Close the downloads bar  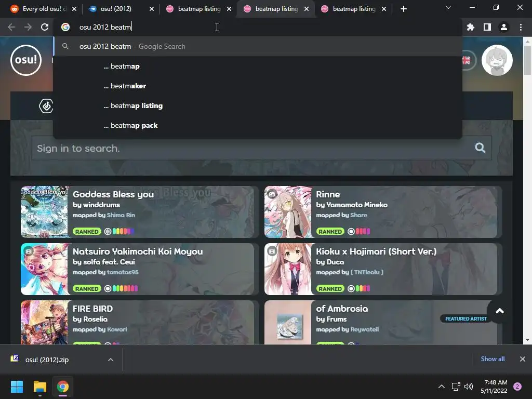[523, 359]
